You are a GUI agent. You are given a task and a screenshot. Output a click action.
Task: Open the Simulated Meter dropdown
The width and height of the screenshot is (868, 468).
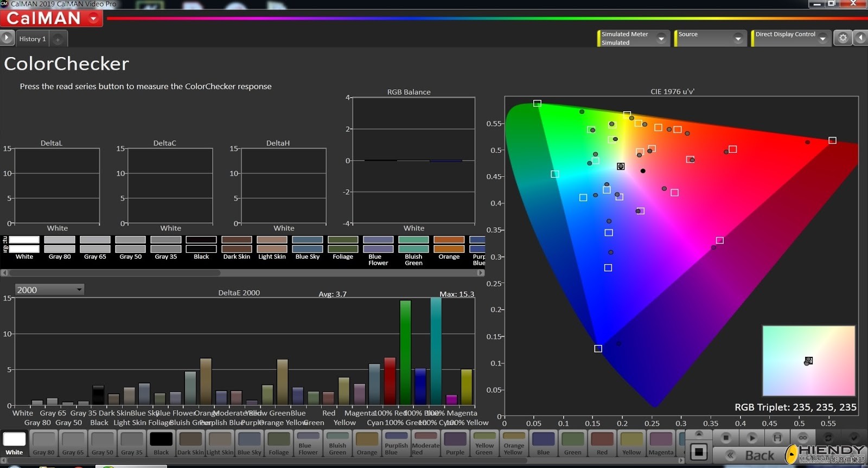[x=661, y=38]
